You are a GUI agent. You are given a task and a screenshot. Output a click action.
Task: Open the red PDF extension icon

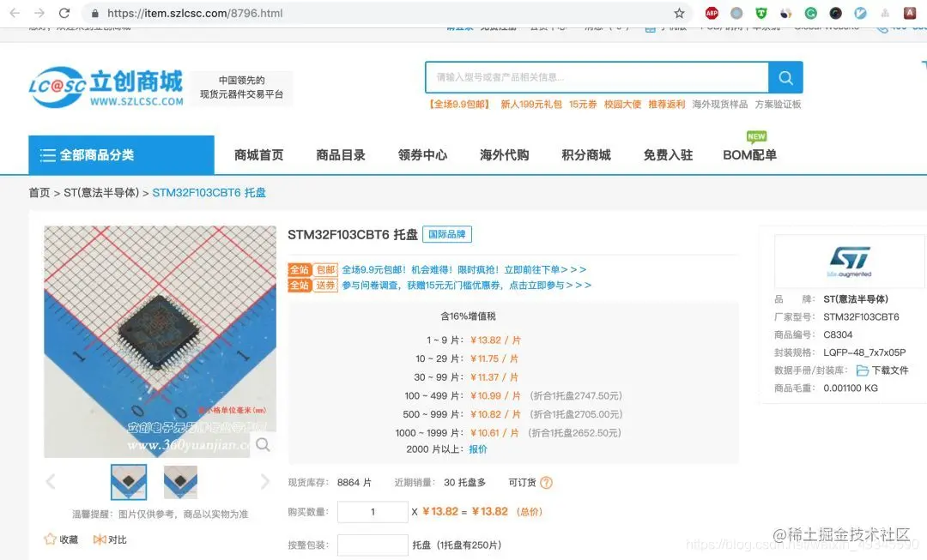pos(910,13)
